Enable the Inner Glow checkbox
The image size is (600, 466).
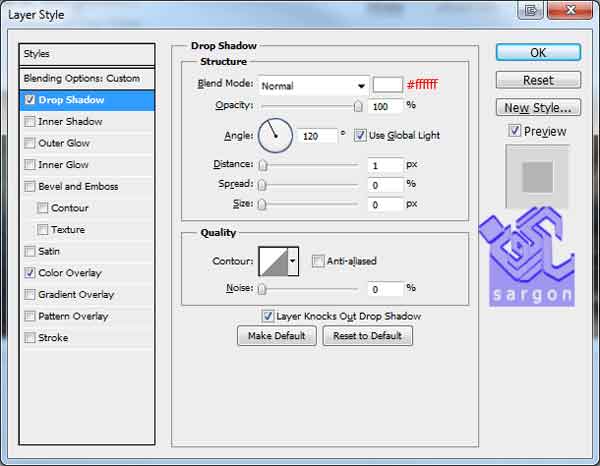[x=29, y=165]
